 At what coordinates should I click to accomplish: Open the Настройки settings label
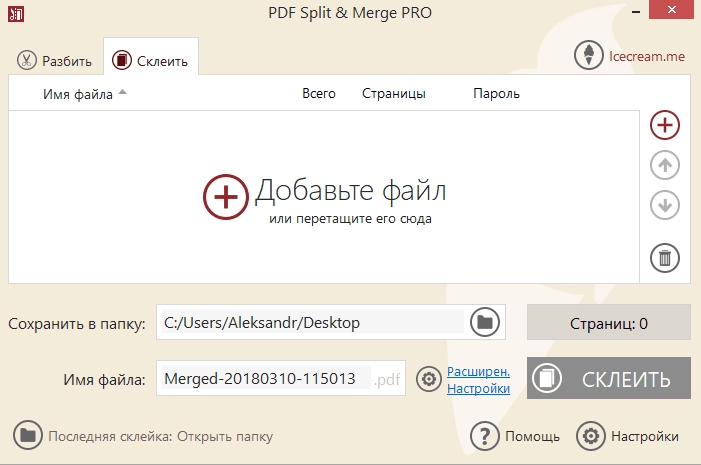645,436
